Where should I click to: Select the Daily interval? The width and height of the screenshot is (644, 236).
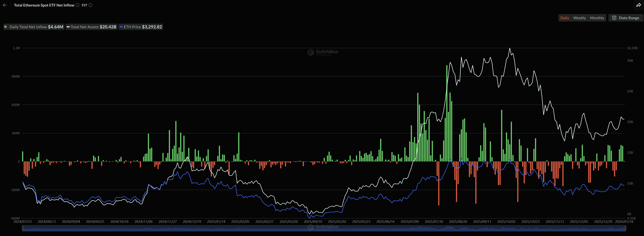pos(565,18)
